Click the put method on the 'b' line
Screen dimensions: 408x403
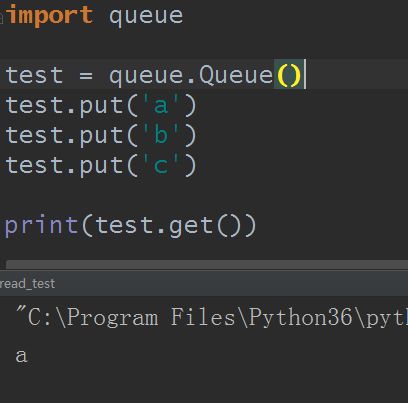click(101, 136)
